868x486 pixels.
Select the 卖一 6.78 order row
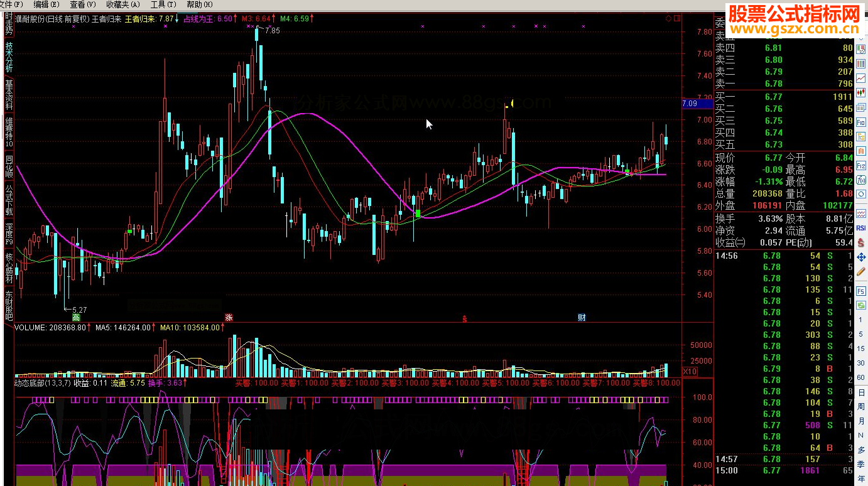tap(784, 84)
